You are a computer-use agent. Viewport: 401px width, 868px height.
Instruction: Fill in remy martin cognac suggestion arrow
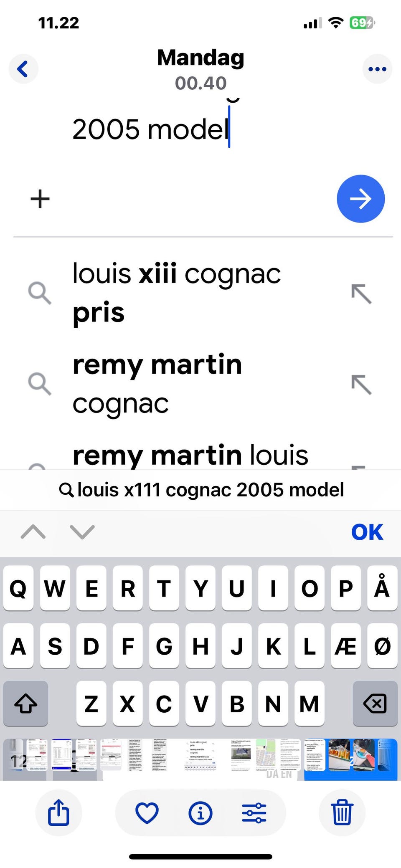(x=361, y=385)
